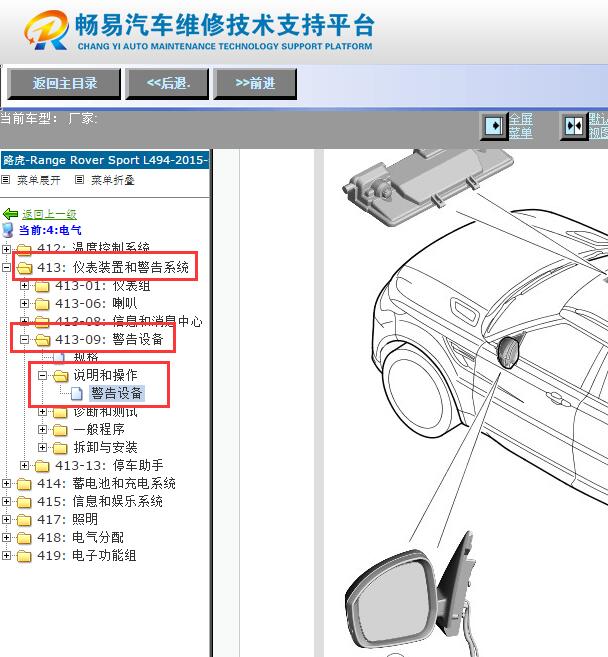Expand the 413-13 停车助手 node

pyautogui.click(x=24, y=466)
